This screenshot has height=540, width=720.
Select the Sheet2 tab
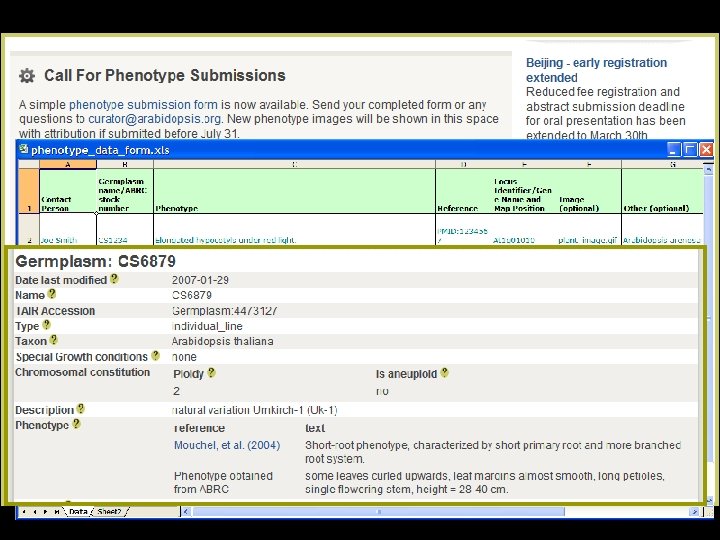point(109,512)
